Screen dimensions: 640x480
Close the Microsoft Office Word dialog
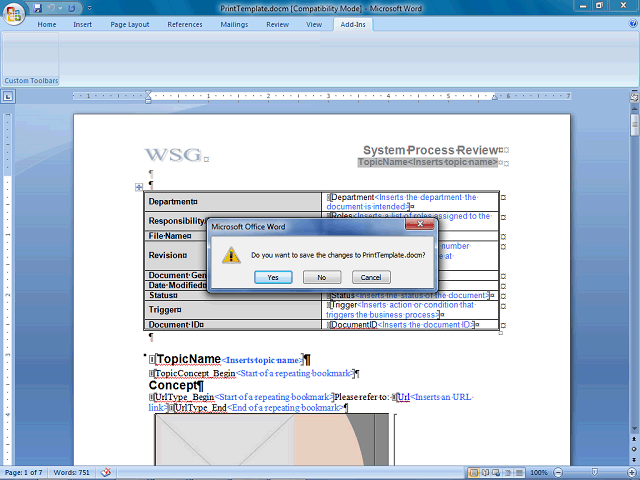pos(420,224)
